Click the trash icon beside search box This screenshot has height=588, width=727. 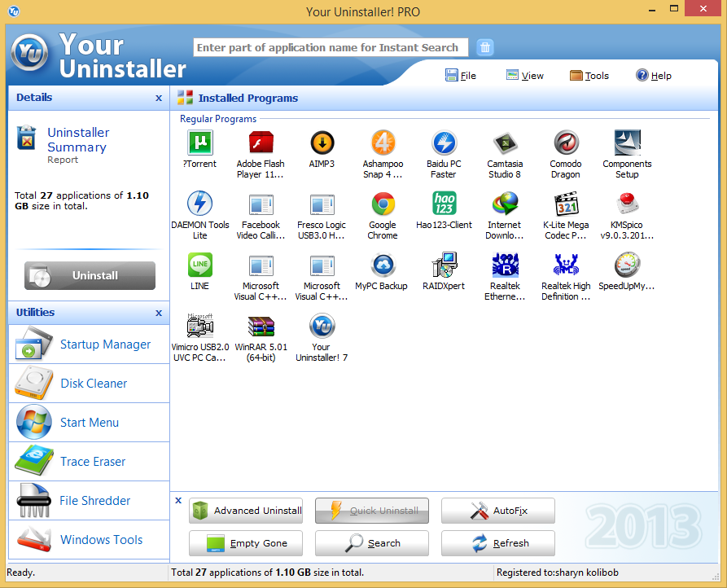pos(485,47)
